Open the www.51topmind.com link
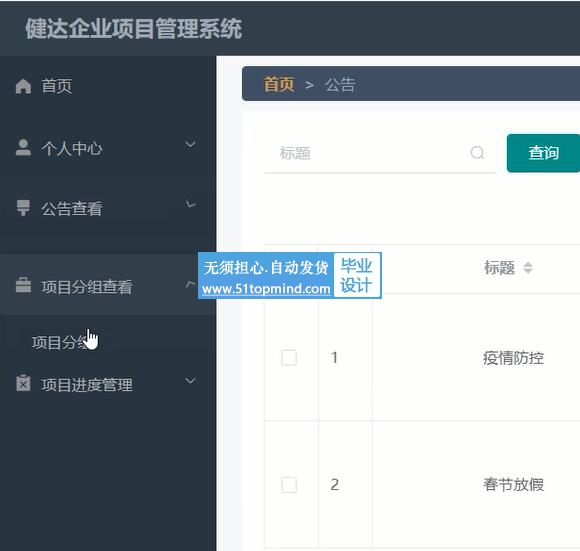Viewport: 580px width, 551px height. pyautogui.click(x=266, y=289)
